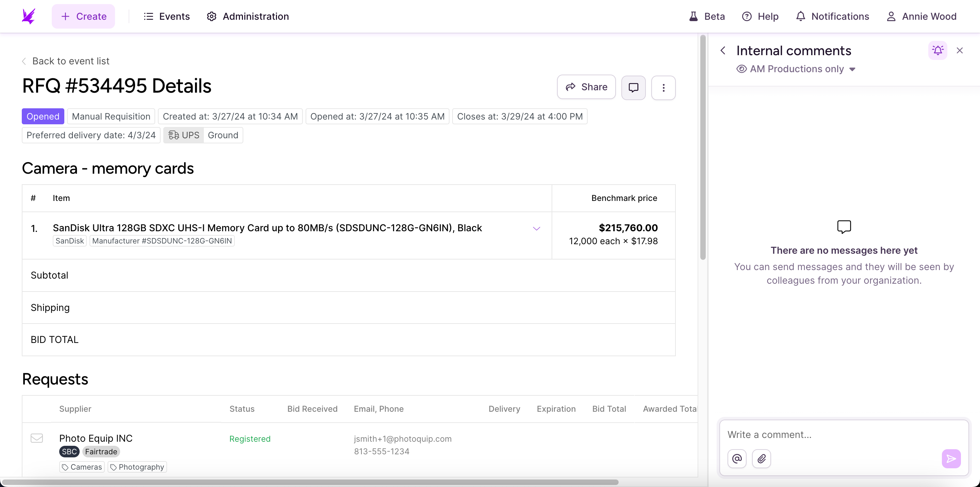Open the three-dot more options menu

[664, 88]
